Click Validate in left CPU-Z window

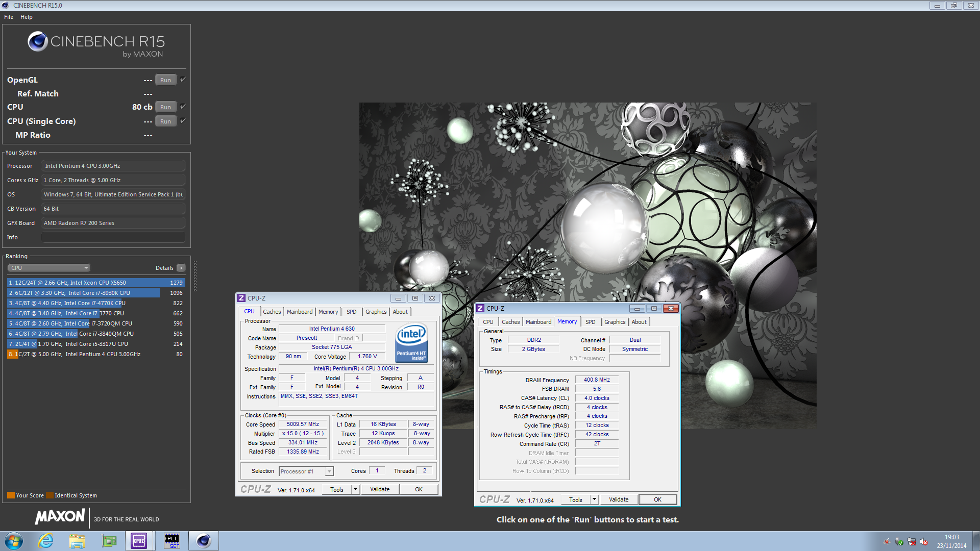[380, 489]
